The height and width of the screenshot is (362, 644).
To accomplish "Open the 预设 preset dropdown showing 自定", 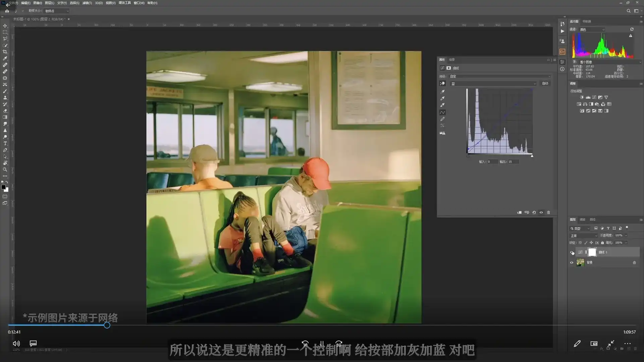I will 500,76.
